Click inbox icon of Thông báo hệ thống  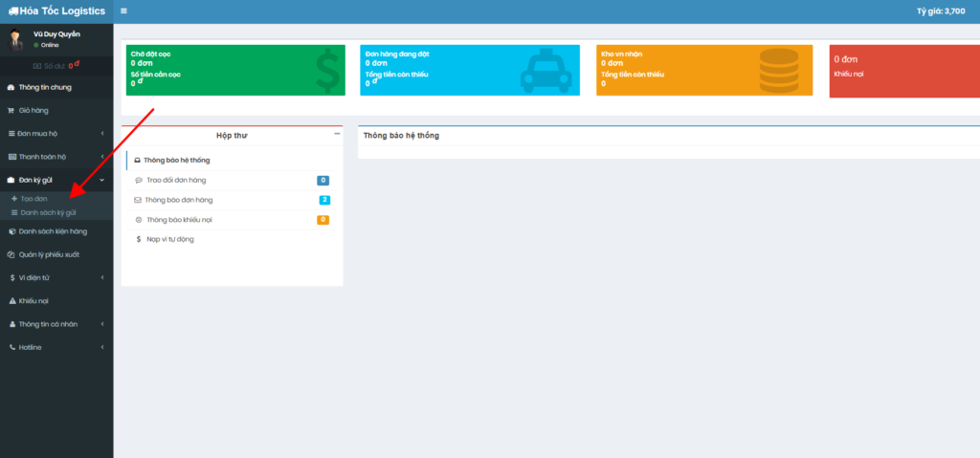pyautogui.click(x=138, y=161)
